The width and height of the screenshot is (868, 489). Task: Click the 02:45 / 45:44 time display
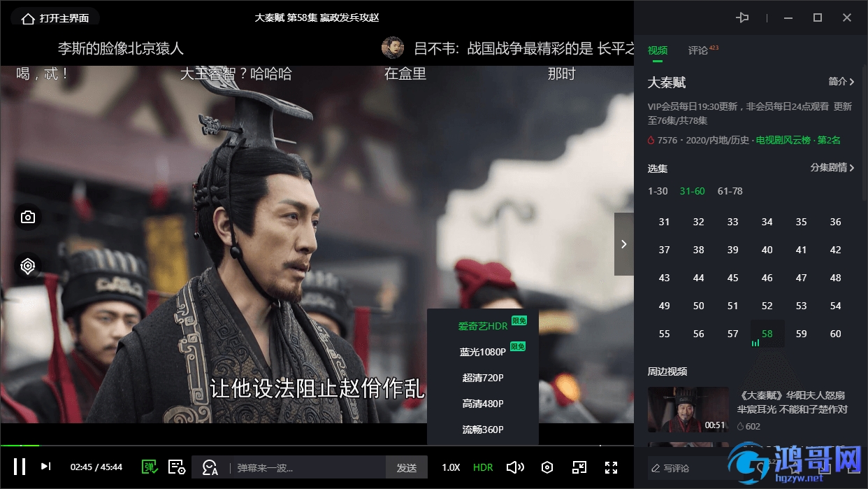[96, 467]
